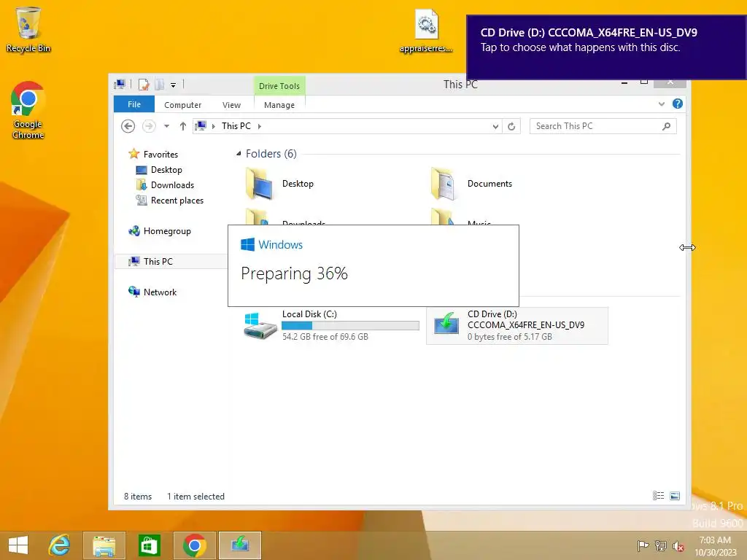747x560 pixels.
Task: Click the New folder quick access icon
Action: (x=160, y=85)
